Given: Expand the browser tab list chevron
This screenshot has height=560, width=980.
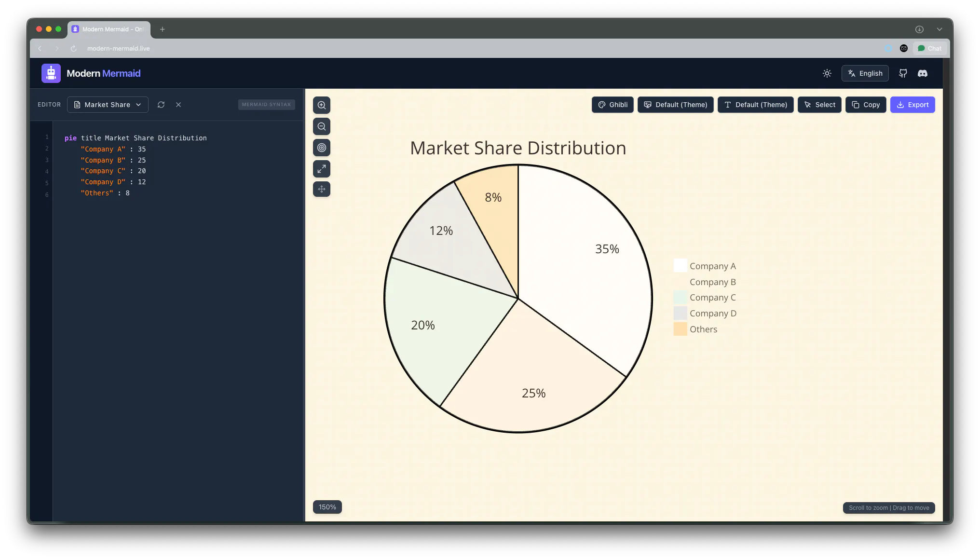Looking at the screenshot, I should pos(939,29).
